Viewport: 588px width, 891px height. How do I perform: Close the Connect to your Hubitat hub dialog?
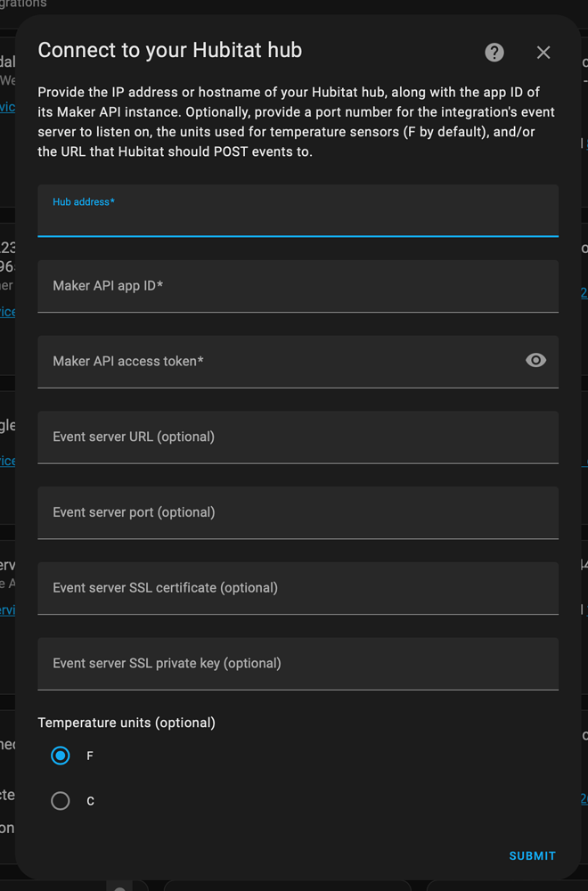(x=543, y=52)
